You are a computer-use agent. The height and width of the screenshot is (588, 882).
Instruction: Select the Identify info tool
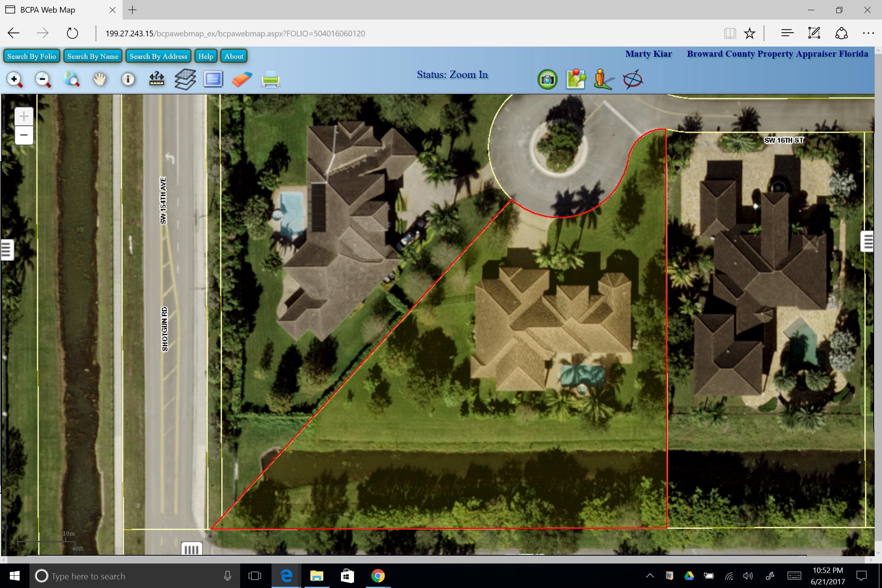pyautogui.click(x=128, y=79)
